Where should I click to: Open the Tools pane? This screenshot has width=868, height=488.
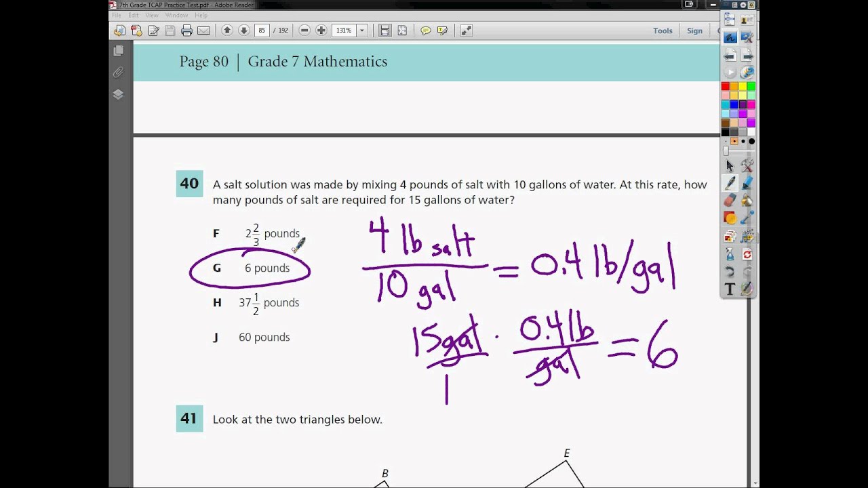(x=663, y=30)
